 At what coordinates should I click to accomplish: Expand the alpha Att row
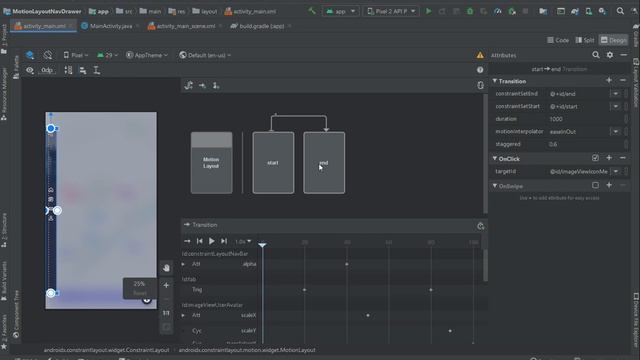pyautogui.click(x=183, y=264)
